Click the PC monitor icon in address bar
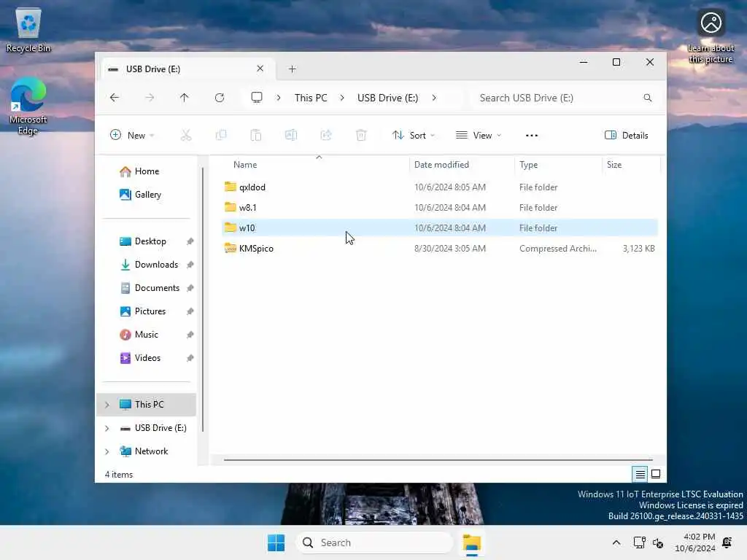The image size is (747, 560). pos(257,98)
